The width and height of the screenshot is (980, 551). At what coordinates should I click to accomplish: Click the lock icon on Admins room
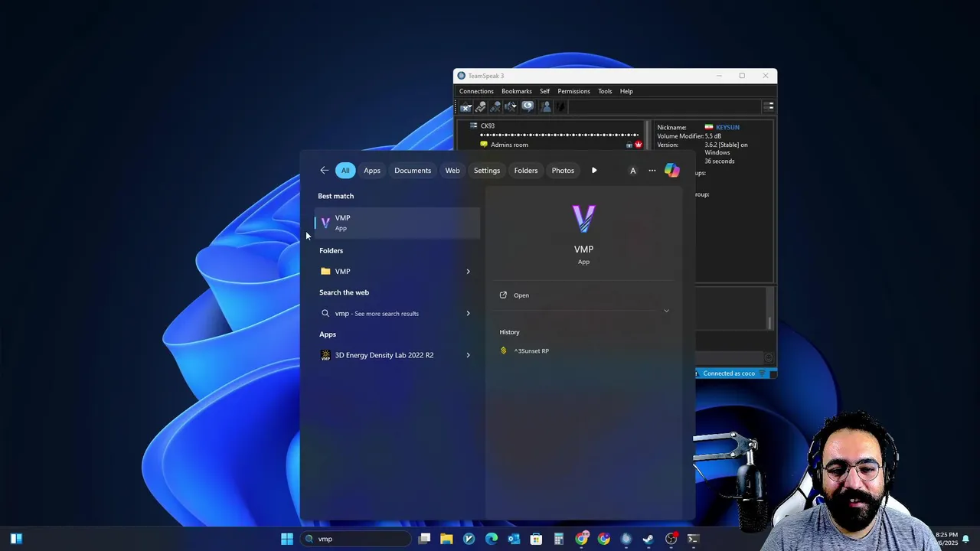click(629, 145)
